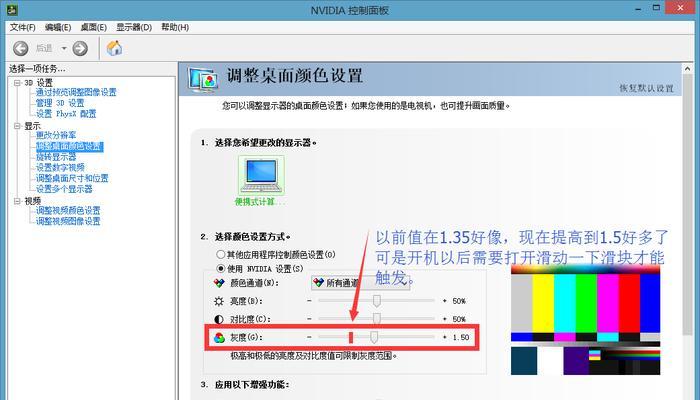
Task: Open 设置 PhysX 配置 task
Action: [66, 113]
